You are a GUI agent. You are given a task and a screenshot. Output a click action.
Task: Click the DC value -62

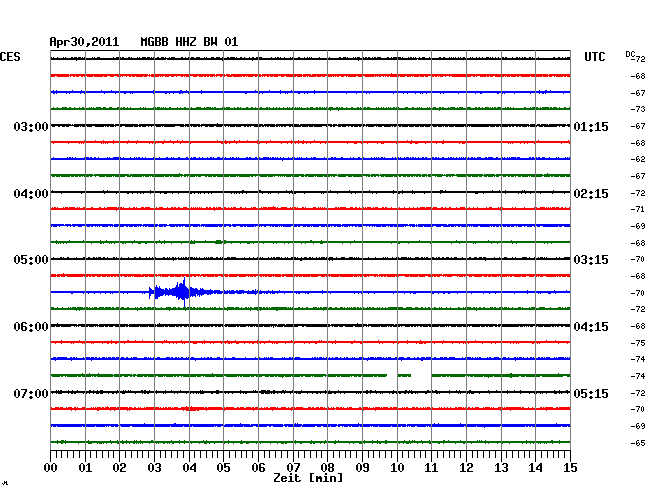638,159
